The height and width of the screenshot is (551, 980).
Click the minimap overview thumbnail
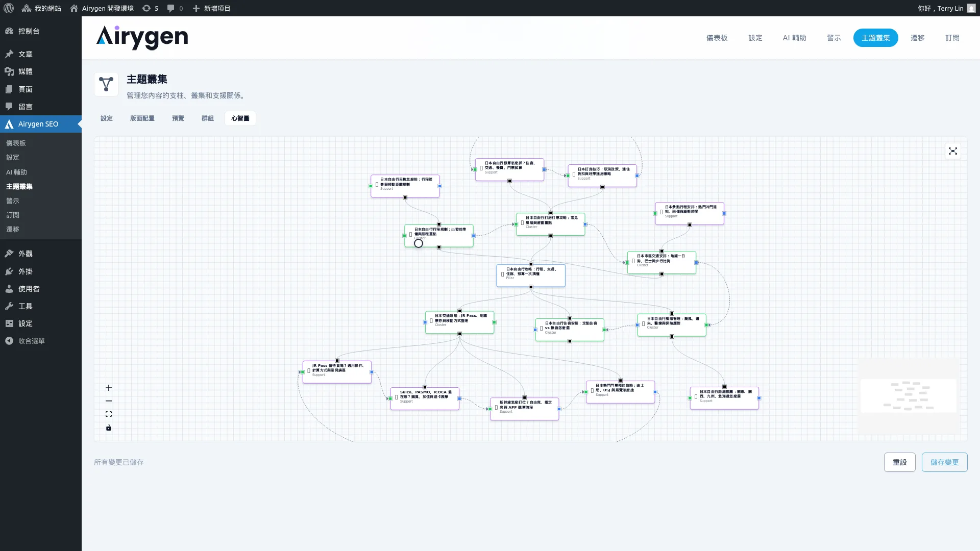(909, 396)
